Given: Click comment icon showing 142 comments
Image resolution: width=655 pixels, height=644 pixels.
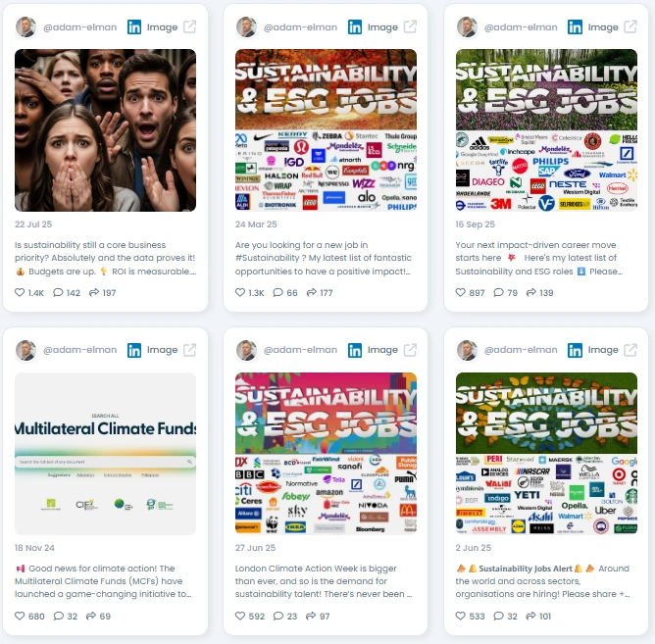Looking at the screenshot, I should pyautogui.click(x=58, y=292).
